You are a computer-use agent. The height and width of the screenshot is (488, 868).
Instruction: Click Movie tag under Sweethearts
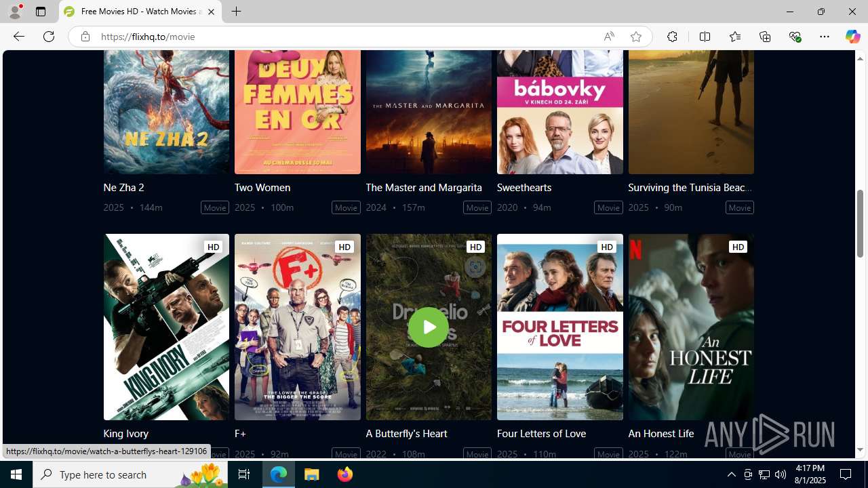coord(608,207)
